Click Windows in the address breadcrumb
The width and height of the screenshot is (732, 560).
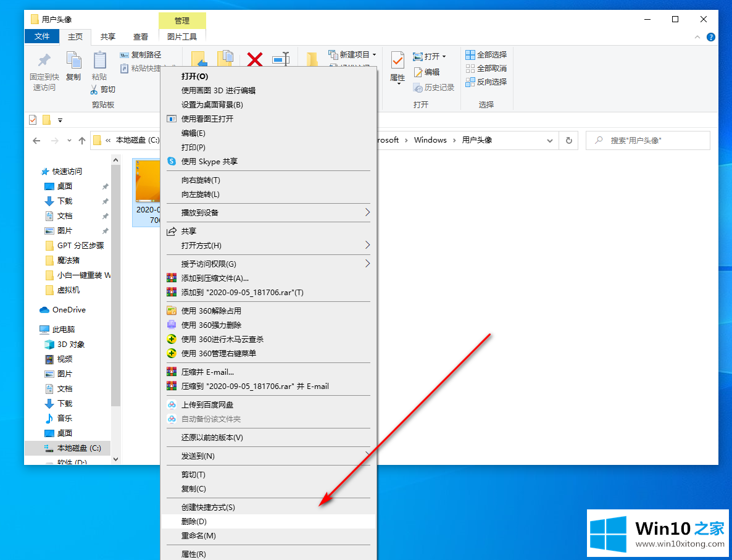430,140
